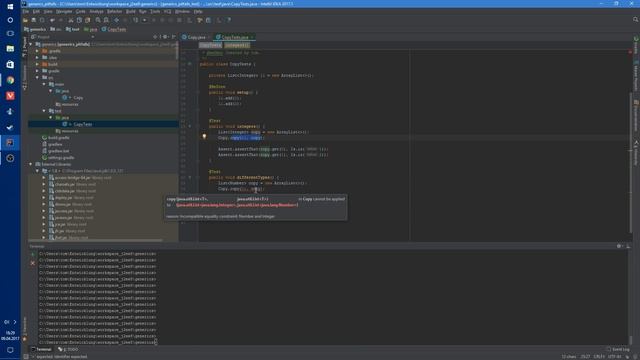The height and width of the screenshot is (360, 640).
Task: Click the Back navigation arrow icon
Action: 117,20
